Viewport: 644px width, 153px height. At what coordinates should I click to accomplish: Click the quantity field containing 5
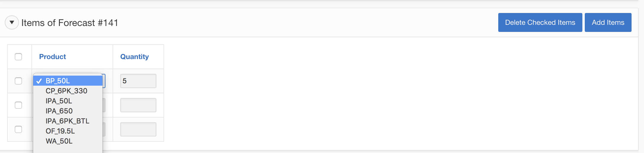pos(138,81)
